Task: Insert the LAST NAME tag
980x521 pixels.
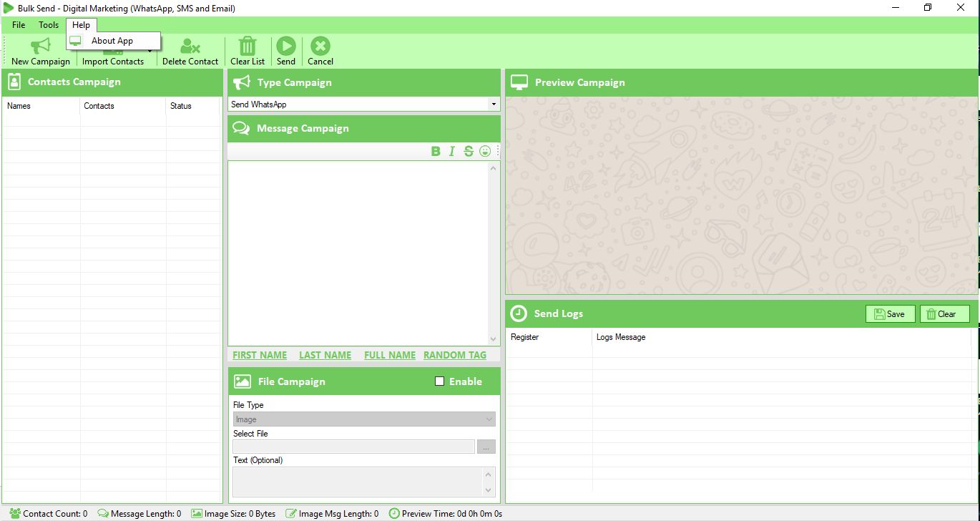Action: pyautogui.click(x=325, y=355)
